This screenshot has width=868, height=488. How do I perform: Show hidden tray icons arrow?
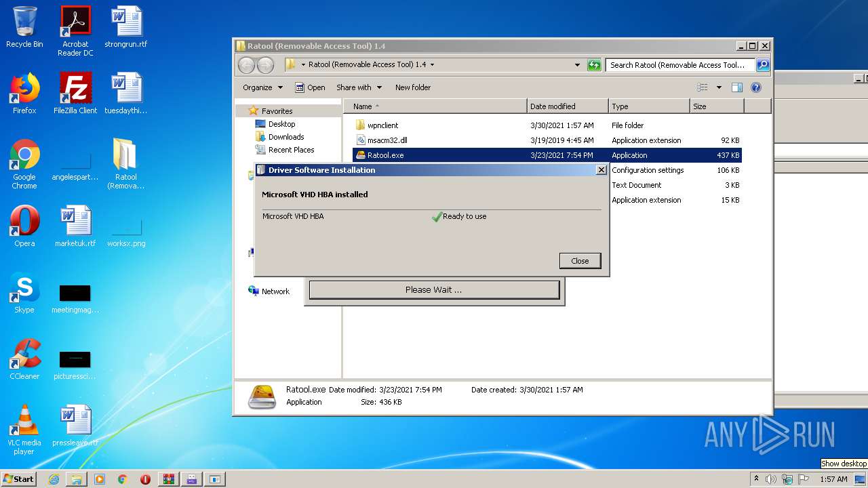point(756,479)
